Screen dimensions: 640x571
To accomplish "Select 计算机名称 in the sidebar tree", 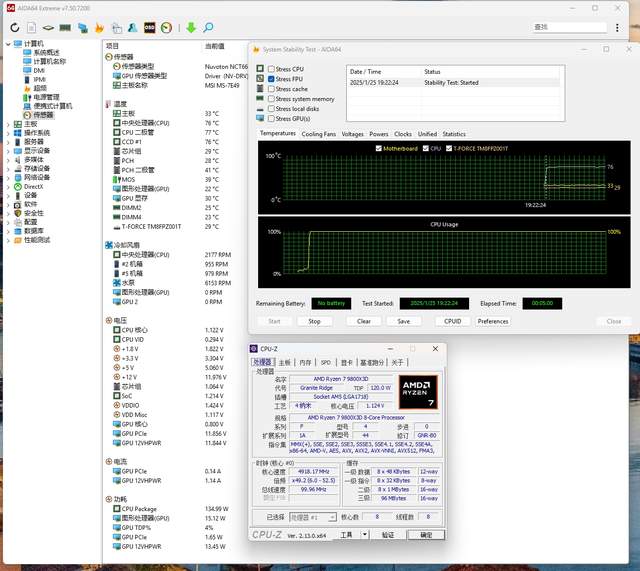I will [x=49, y=62].
